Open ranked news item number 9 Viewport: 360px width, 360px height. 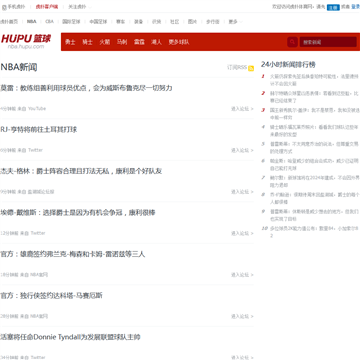pos(314,215)
